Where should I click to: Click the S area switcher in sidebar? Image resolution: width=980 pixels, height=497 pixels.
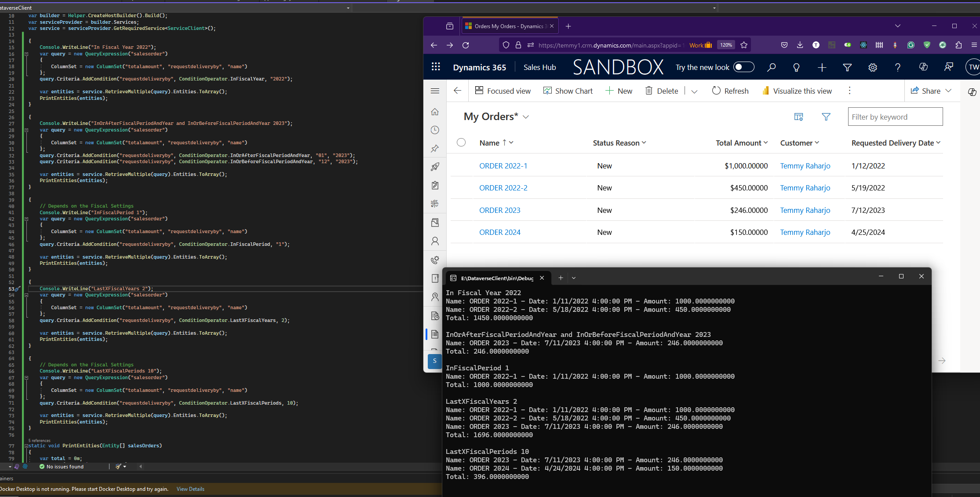coord(435,361)
